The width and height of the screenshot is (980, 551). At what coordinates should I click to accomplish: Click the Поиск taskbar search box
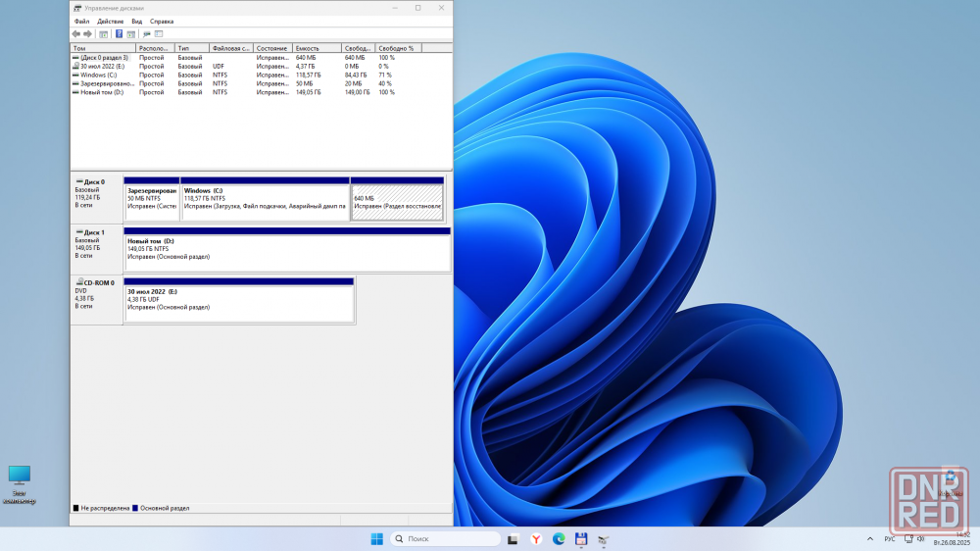(x=446, y=539)
